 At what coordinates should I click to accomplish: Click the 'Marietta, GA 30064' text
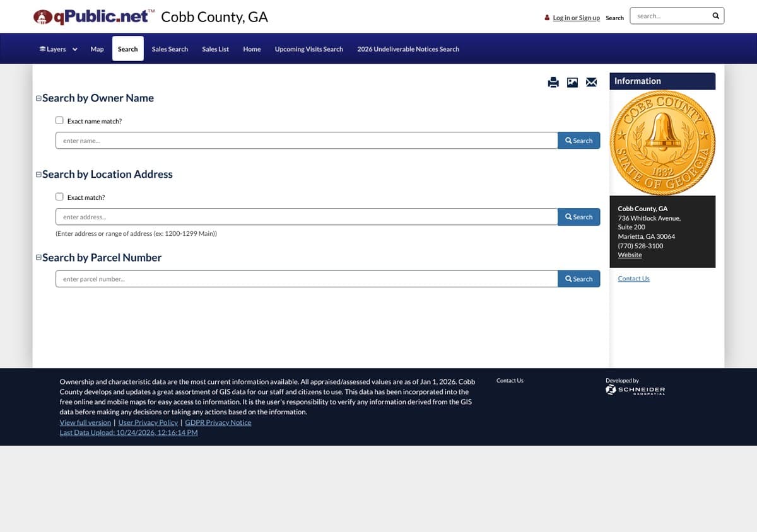[x=646, y=236]
